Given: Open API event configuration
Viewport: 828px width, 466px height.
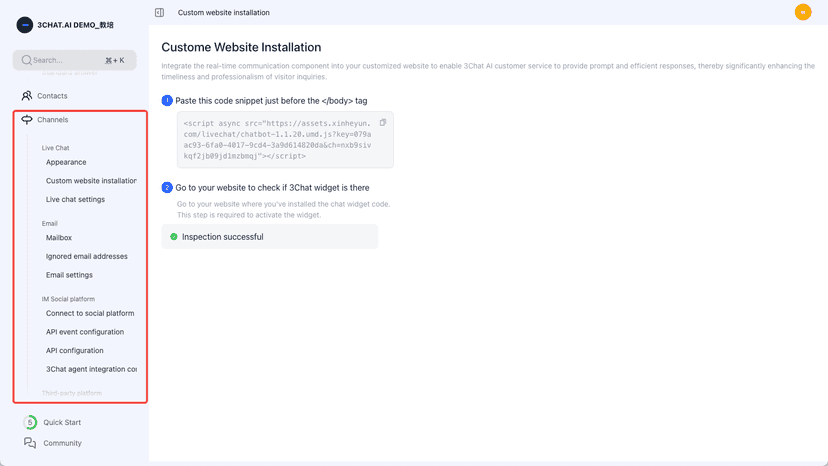Looking at the screenshot, I should pyautogui.click(x=85, y=332).
